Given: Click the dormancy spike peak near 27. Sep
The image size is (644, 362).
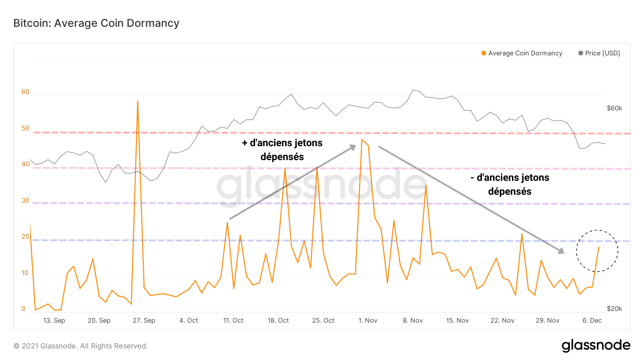Looking at the screenshot, I should click(138, 101).
